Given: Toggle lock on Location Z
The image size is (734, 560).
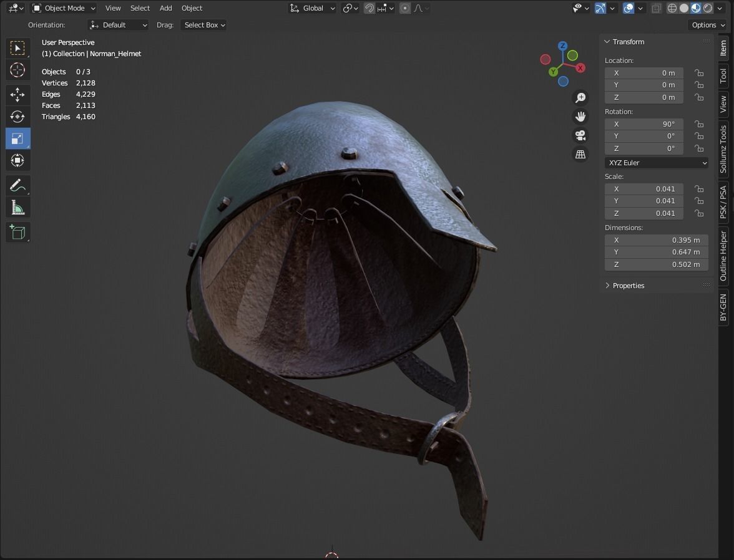Looking at the screenshot, I should coord(699,97).
